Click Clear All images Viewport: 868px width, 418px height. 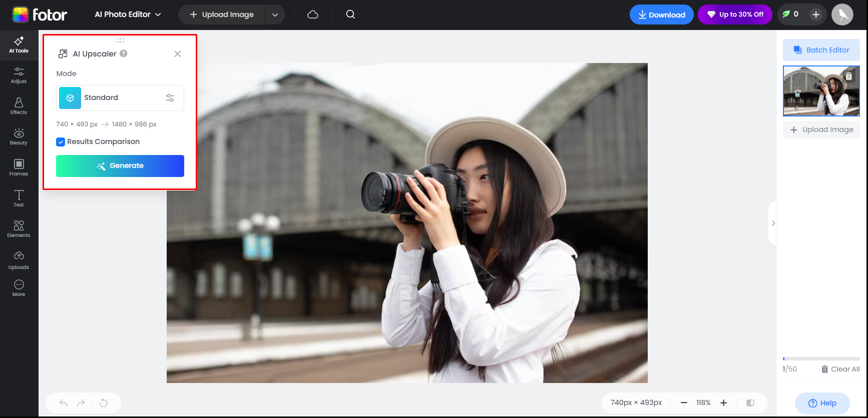pyautogui.click(x=840, y=369)
